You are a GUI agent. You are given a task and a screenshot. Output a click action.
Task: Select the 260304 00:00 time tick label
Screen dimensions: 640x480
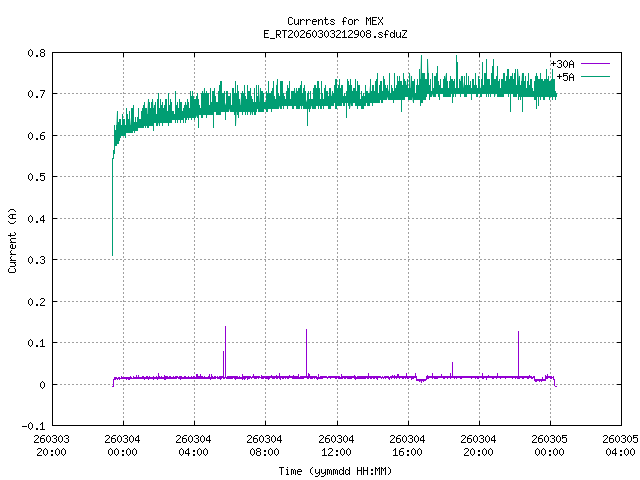[123, 444]
